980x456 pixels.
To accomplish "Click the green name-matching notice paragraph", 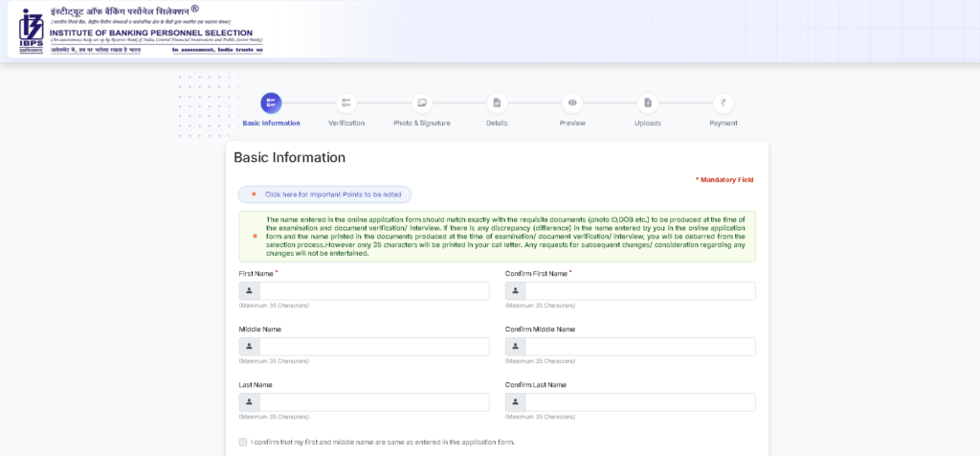I will (x=505, y=237).
